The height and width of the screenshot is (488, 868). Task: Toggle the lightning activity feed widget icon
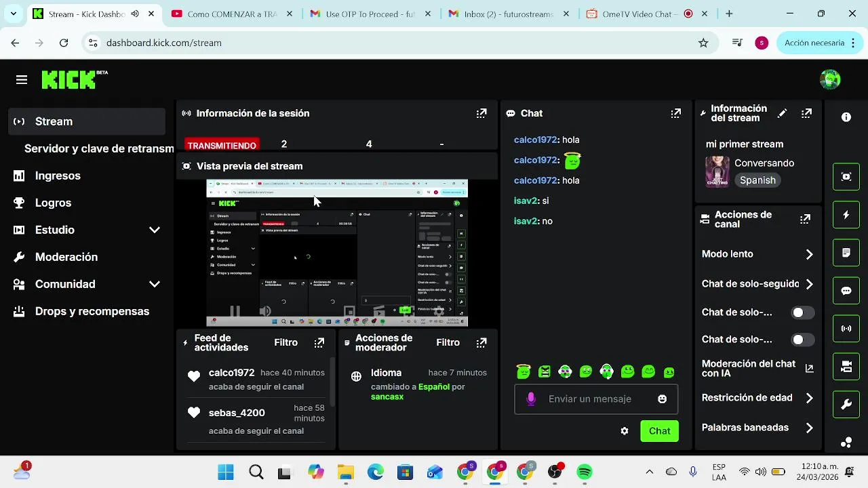click(x=846, y=215)
